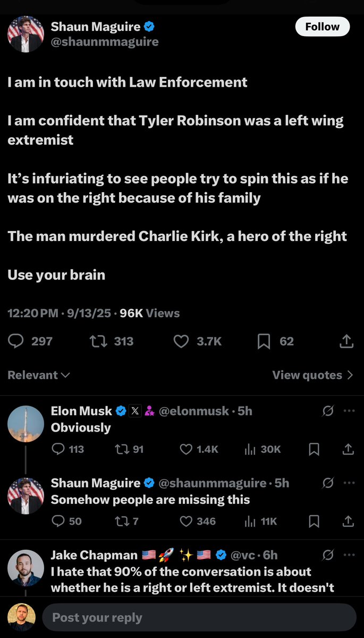Open Grok icon on Shaun Maguire's reply
The width and height of the screenshot is (364, 638).
click(328, 483)
